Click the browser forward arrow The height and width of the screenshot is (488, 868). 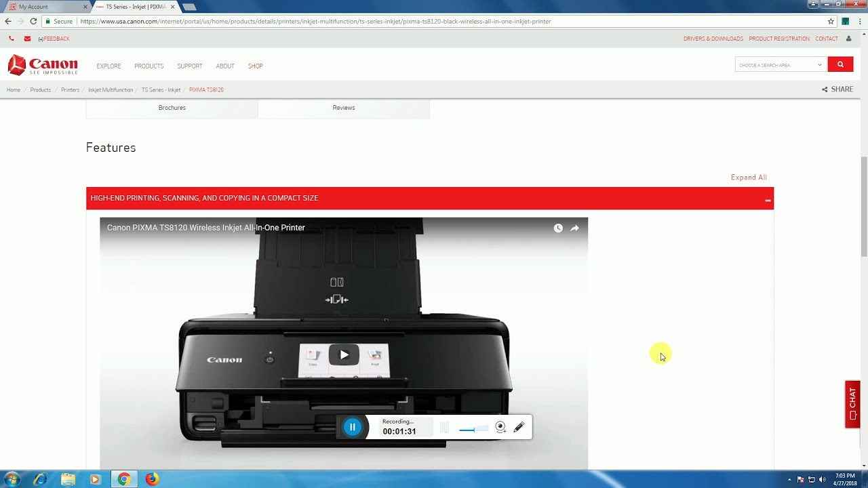tap(20, 21)
